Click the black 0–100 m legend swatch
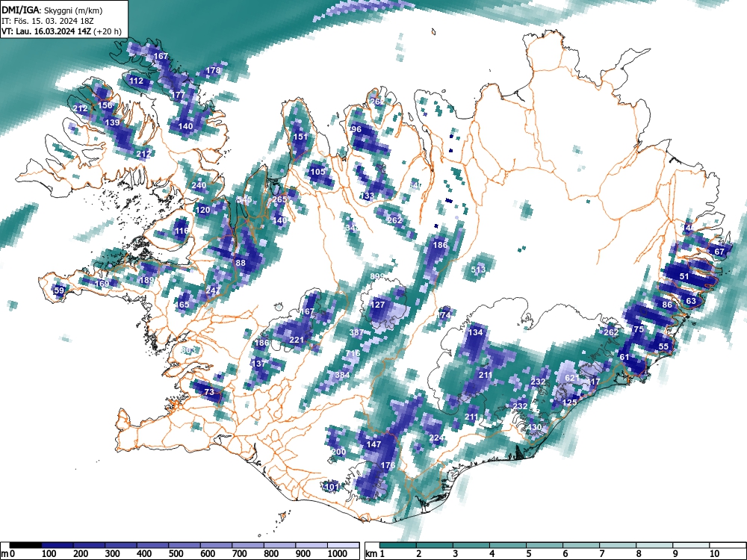747x560 pixels. coord(25,545)
